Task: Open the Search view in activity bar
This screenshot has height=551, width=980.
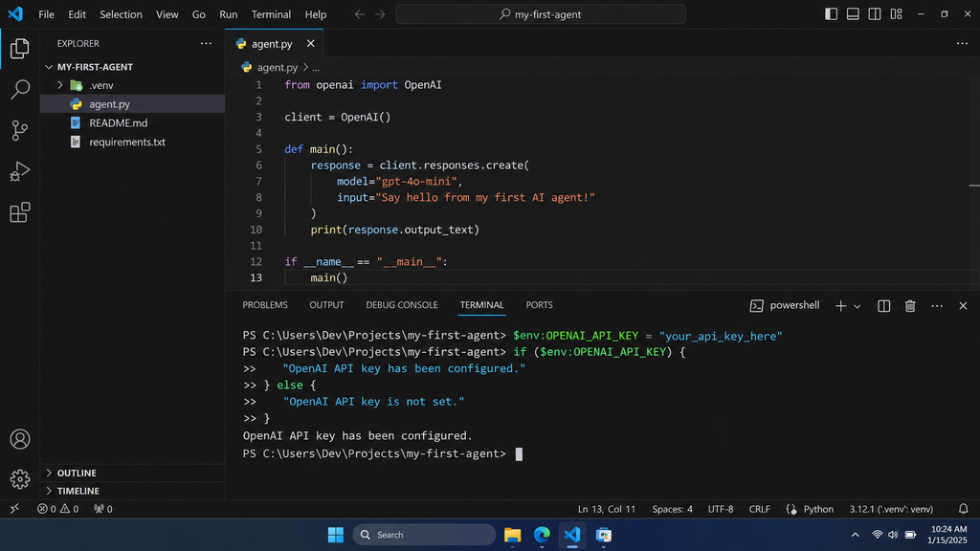Action: tap(19, 89)
